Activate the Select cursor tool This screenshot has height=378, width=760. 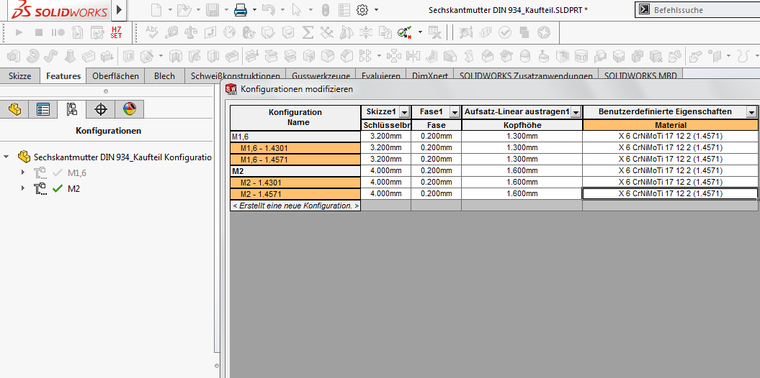297,10
